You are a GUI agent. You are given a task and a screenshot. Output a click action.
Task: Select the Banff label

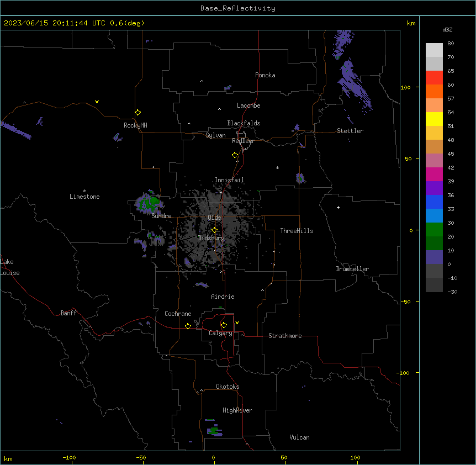click(x=68, y=313)
